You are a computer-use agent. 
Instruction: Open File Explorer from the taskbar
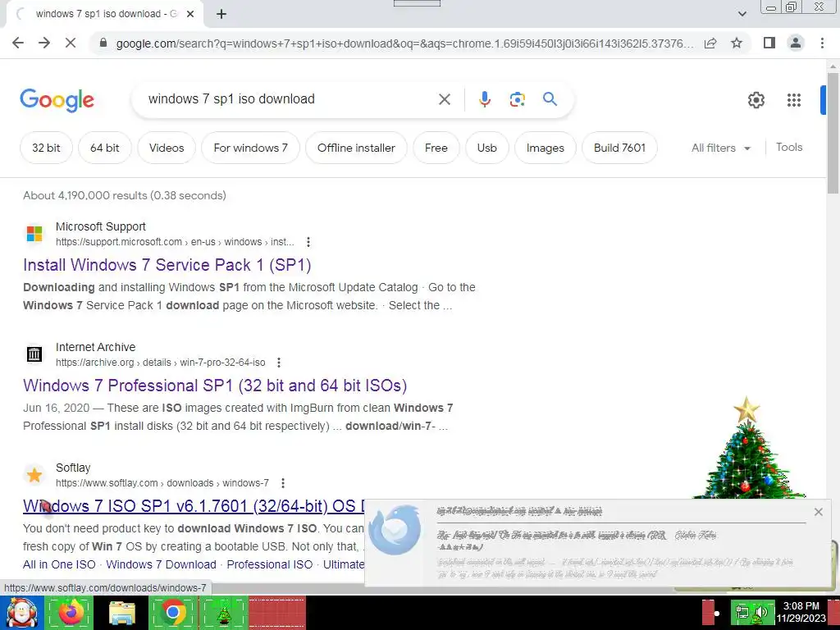coord(122,613)
